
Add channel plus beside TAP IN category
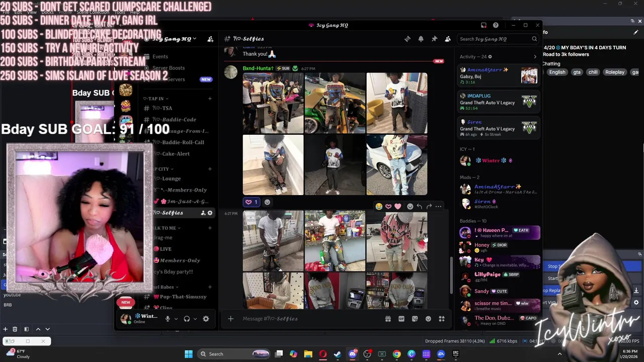click(210, 99)
